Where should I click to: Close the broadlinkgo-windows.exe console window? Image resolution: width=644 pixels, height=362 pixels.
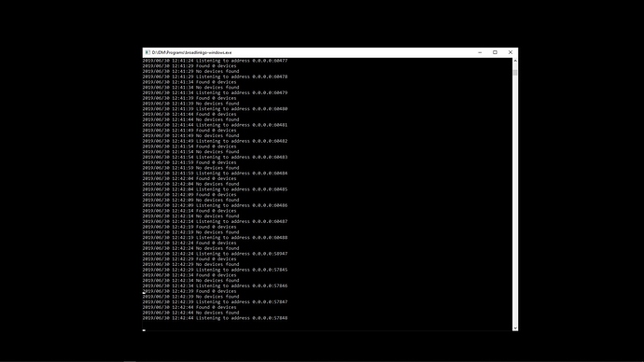point(511,52)
